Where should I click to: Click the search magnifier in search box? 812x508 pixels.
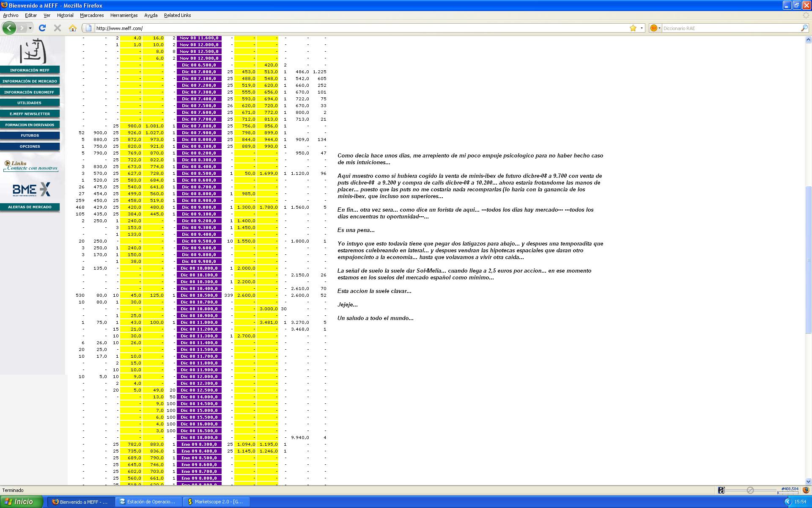click(x=804, y=28)
